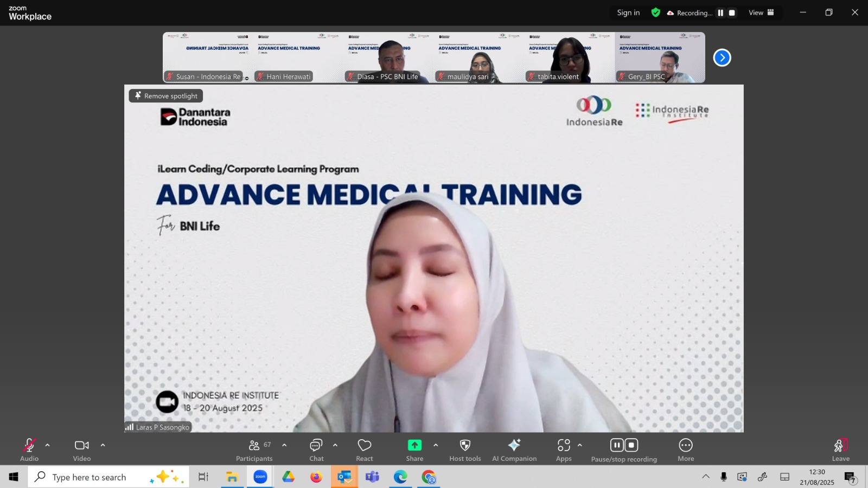868x488 pixels.
Task: Launch AI Companion
Action: [514, 450]
